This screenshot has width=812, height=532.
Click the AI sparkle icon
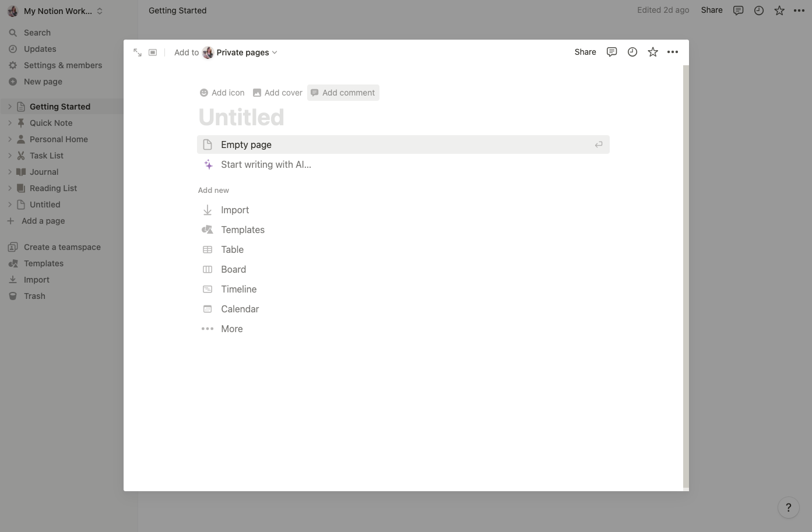(208, 165)
